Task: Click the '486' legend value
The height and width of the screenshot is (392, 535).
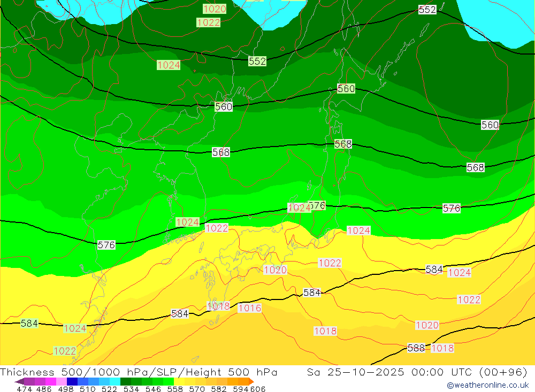Action: tap(44, 389)
